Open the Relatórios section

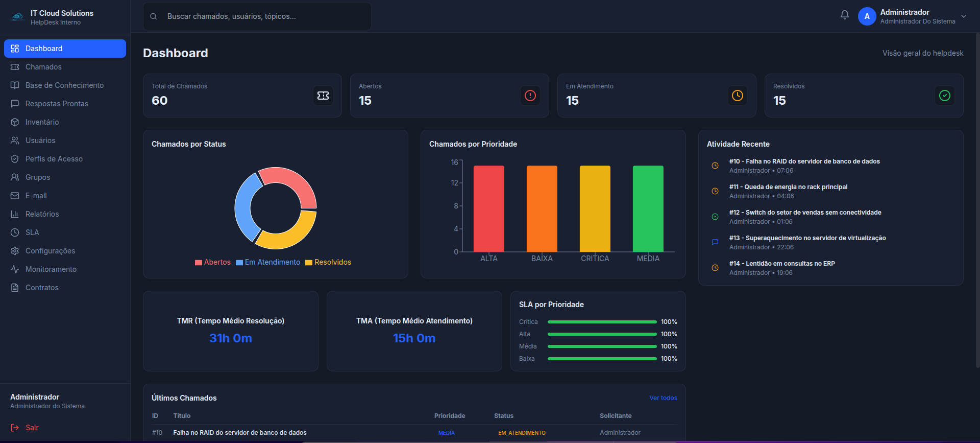[x=65, y=214]
